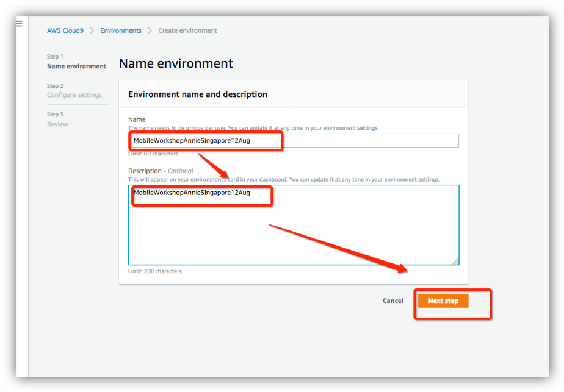Click chevron separator after Environments breadcrumb
The height and width of the screenshot is (392, 564).
(150, 30)
